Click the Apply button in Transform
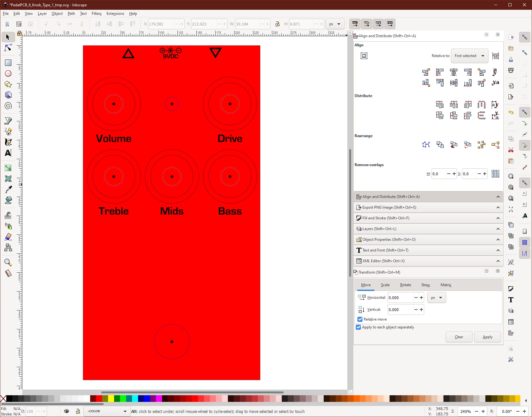Screen dimensions: 532x417 (x=487, y=337)
